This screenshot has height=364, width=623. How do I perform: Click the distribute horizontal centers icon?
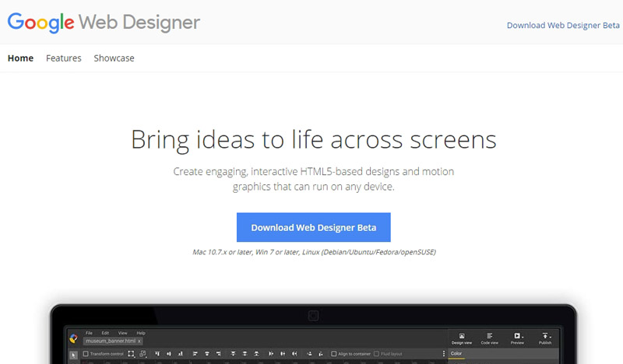coord(283,354)
